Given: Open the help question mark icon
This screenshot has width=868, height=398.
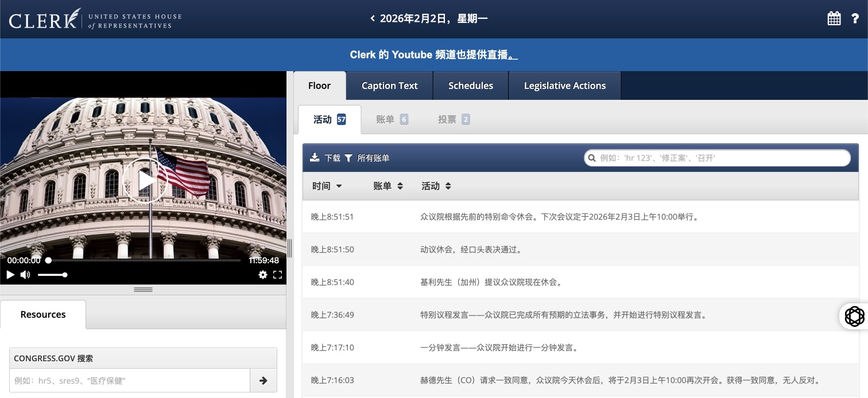Looking at the screenshot, I should [x=855, y=19].
